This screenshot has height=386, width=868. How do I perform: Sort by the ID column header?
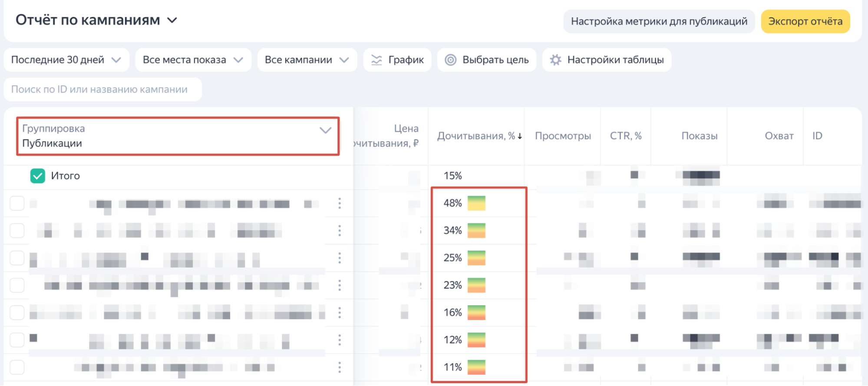[x=817, y=136]
